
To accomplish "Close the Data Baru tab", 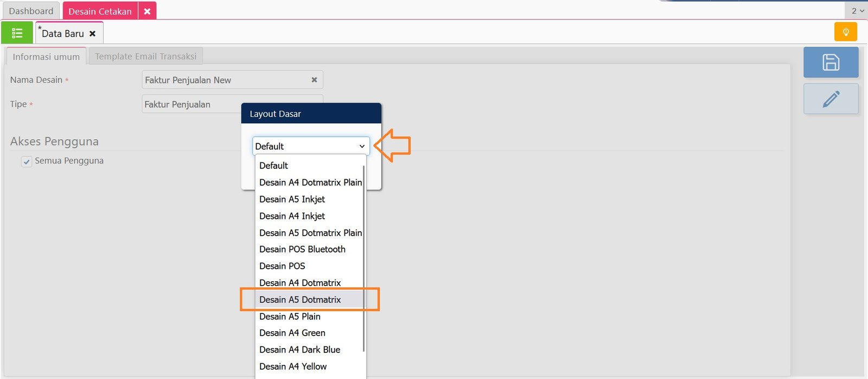I will point(93,34).
